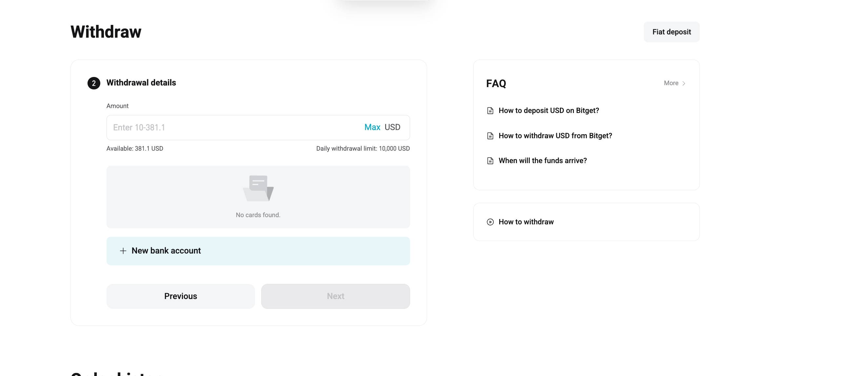Image resolution: width=868 pixels, height=376 pixels.
Task: Click the USD currency label in the amount field
Action: (393, 127)
